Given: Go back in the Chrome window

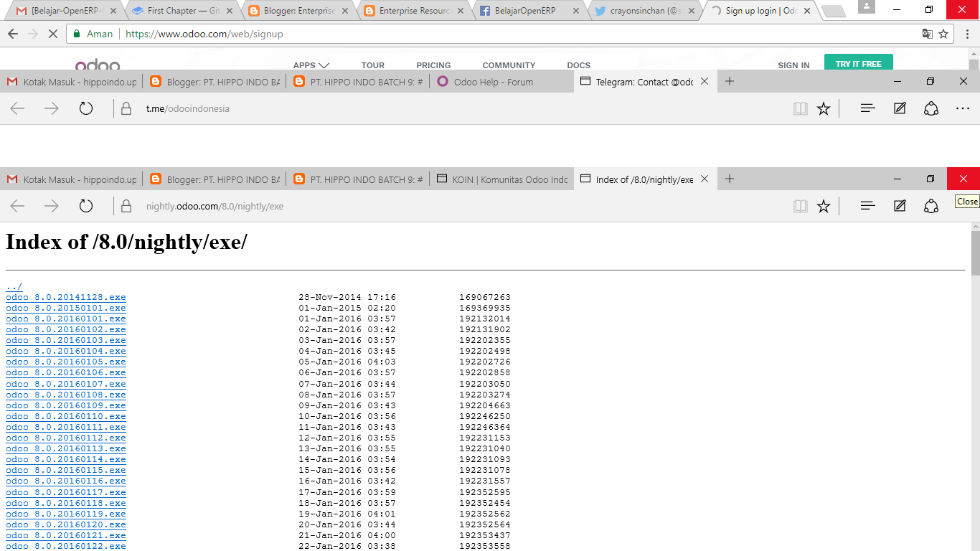Looking at the screenshot, I should pos(13,34).
